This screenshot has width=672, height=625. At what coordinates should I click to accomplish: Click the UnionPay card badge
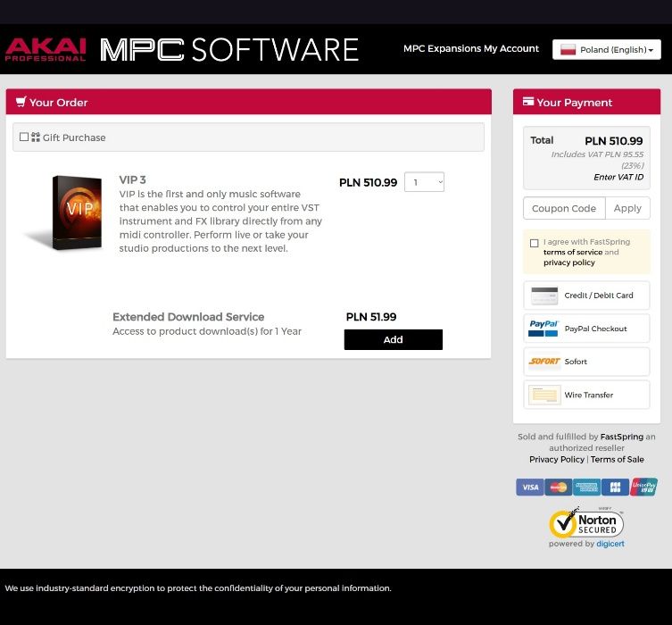pos(643,487)
